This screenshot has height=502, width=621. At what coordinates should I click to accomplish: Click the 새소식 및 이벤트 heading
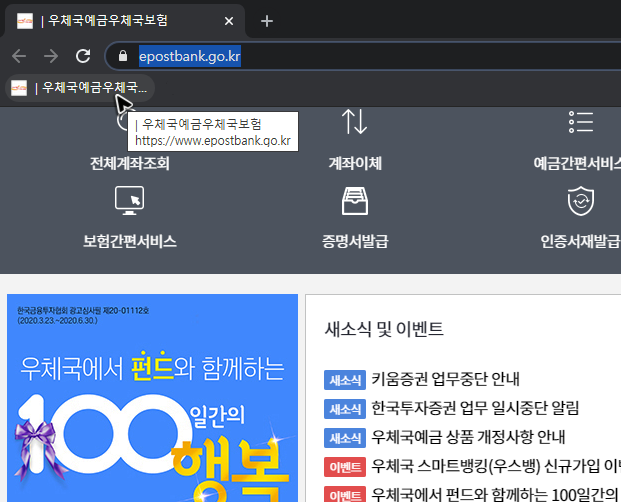tap(384, 329)
